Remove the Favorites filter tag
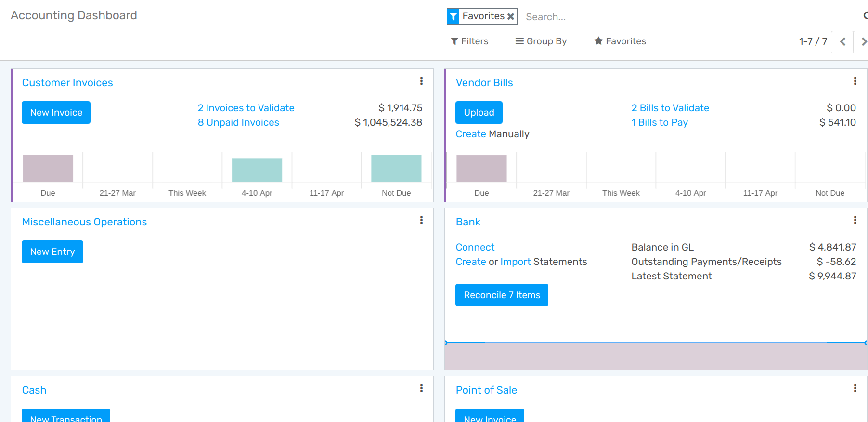This screenshot has width=868, height=422. pyautogui.click(x=511, y=16)
